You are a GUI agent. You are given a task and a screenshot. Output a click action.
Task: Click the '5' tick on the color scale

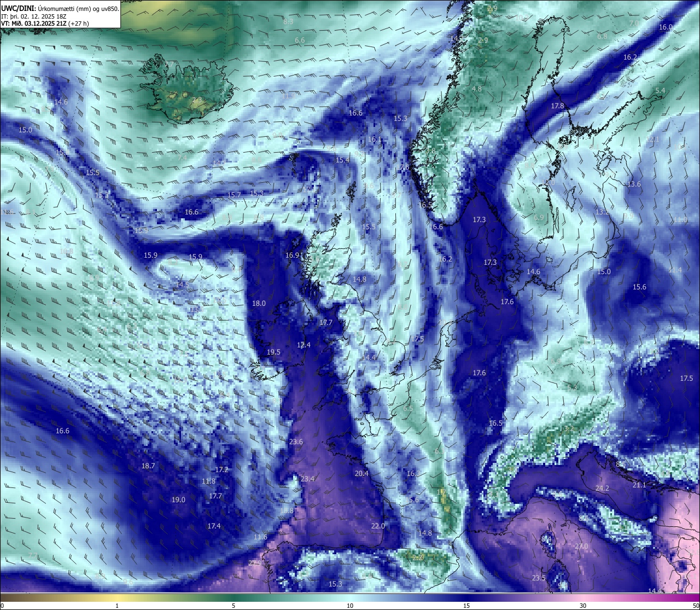[x=234, y=606]
